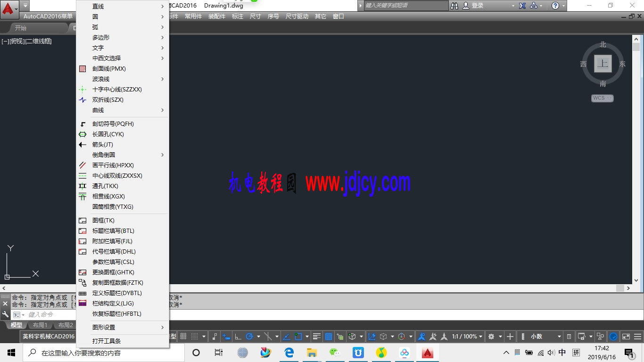Expand the 中西文选择 submenu
Viewport: 644px width, 362px height.
point(123,58)
